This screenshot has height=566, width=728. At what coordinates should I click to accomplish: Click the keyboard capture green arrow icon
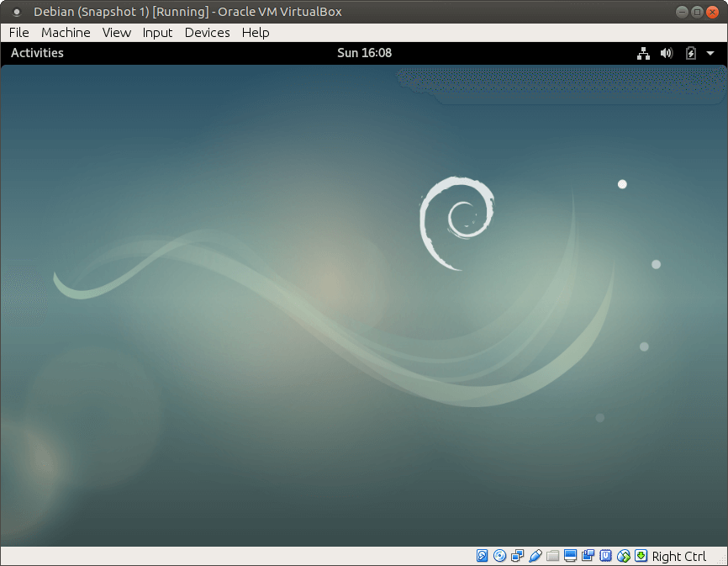[x=641, y=556]
